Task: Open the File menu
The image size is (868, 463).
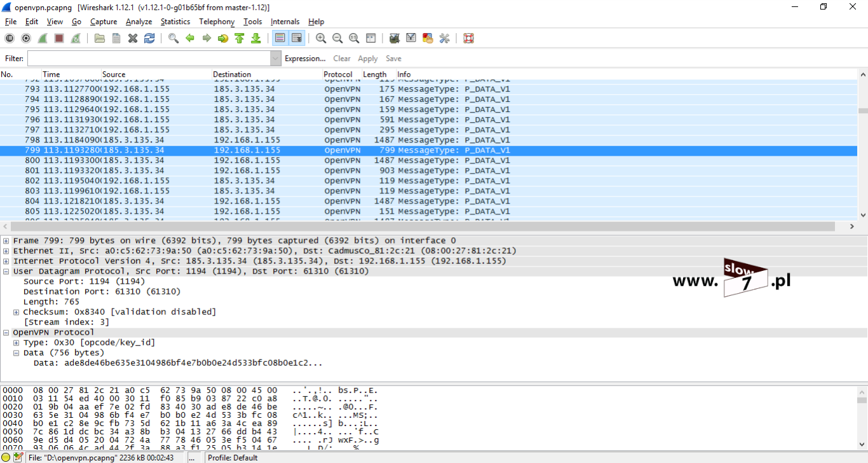Action: [11, 22]
